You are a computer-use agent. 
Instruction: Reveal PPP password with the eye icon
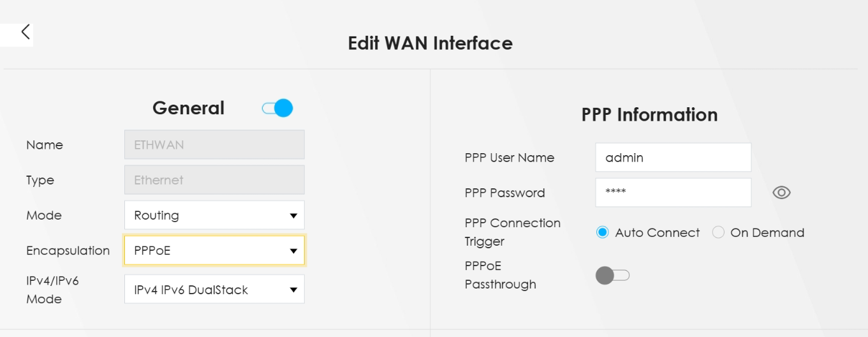781,193
